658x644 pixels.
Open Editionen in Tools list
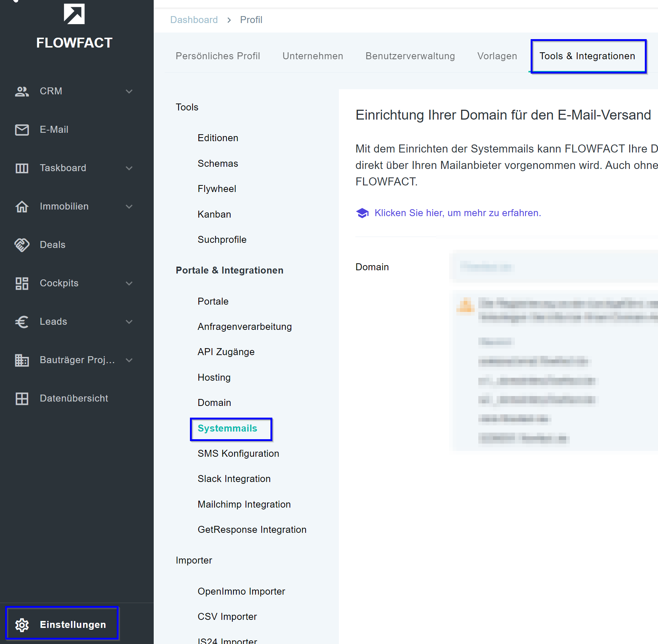click(x=218, y=138)
